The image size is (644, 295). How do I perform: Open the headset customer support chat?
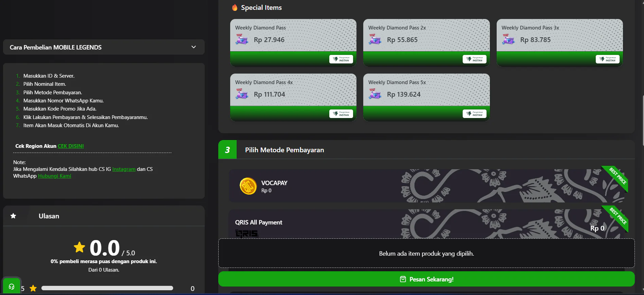click(x=12, y=287)
